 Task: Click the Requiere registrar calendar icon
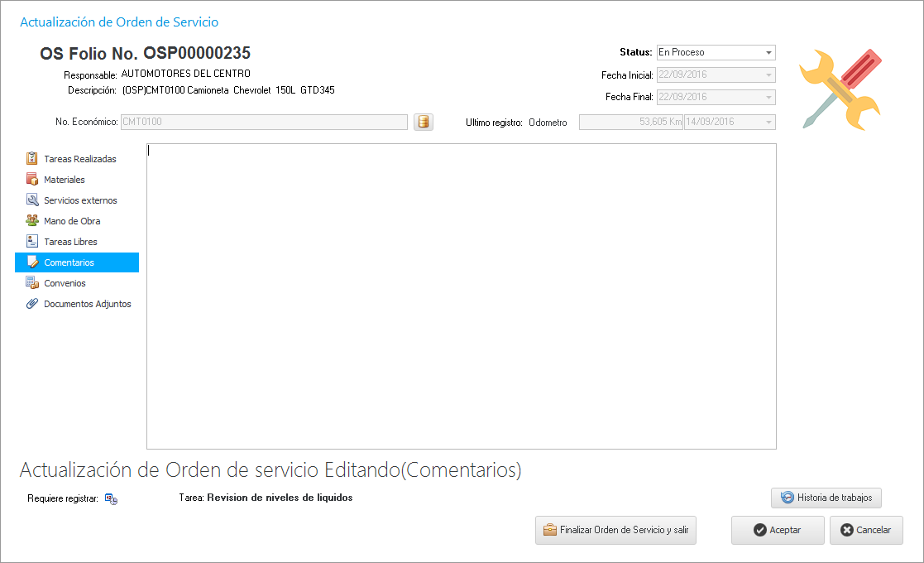point(111,498)
